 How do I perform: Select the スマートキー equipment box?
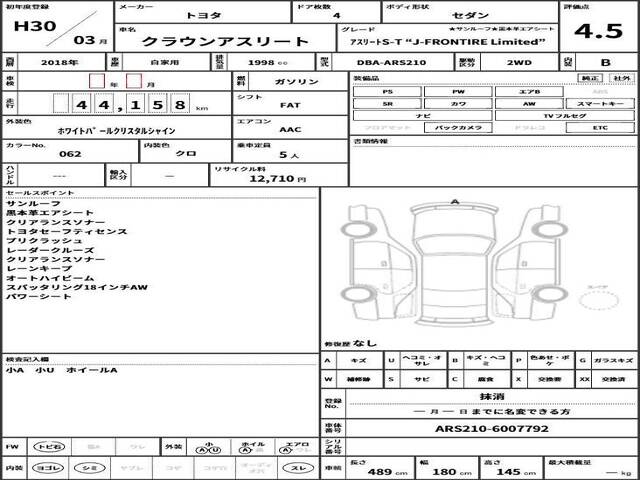600,104
